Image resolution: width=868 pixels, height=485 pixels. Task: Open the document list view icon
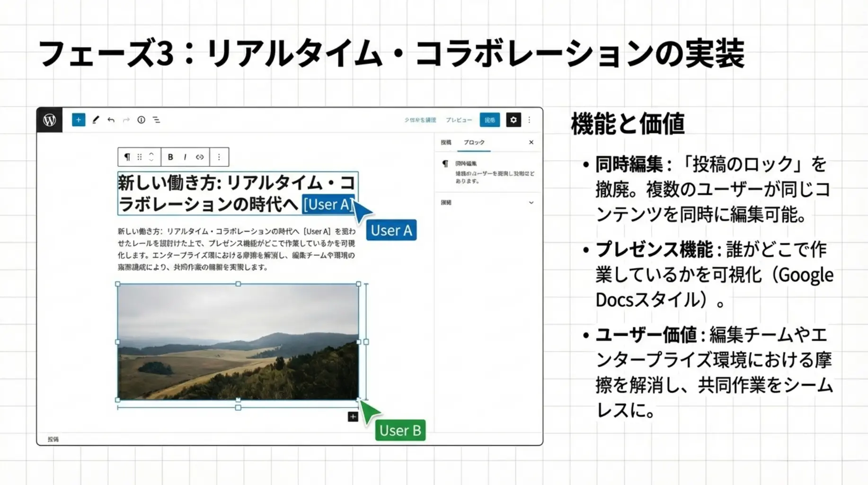tap(157, 120)
